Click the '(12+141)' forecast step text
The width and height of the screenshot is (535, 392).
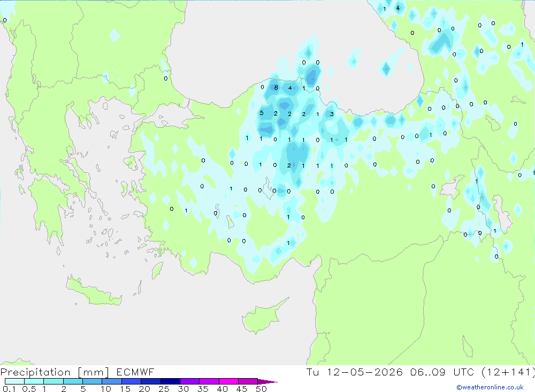tap(508, 372)
